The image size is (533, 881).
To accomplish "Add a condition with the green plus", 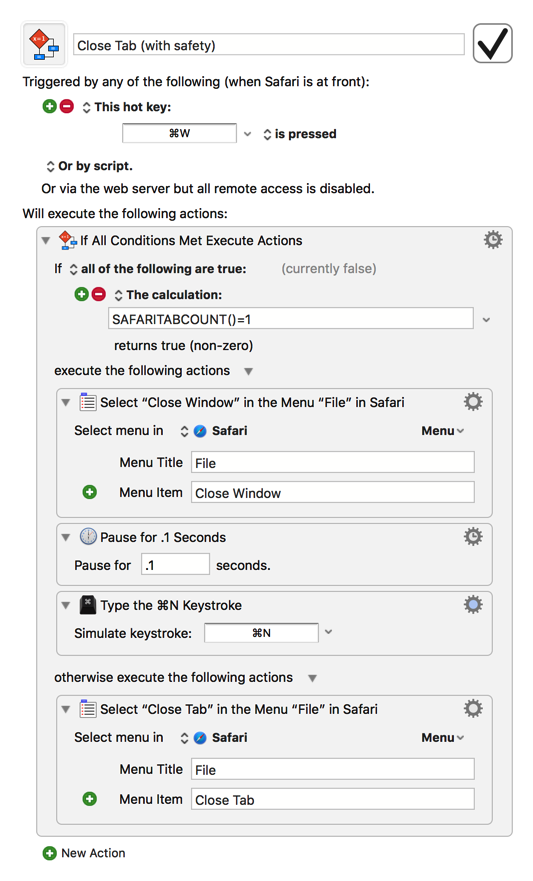I will [x=81, y=294].
